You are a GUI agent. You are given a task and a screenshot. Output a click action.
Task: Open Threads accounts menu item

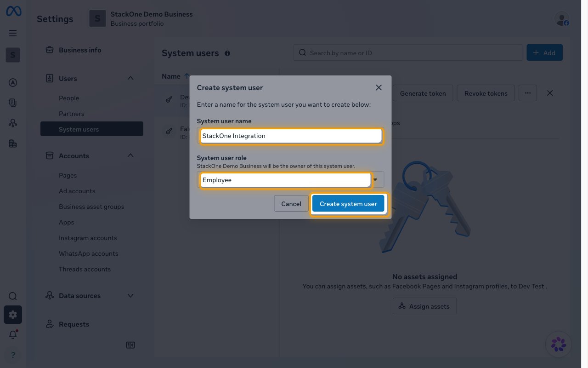coord(85,269)
